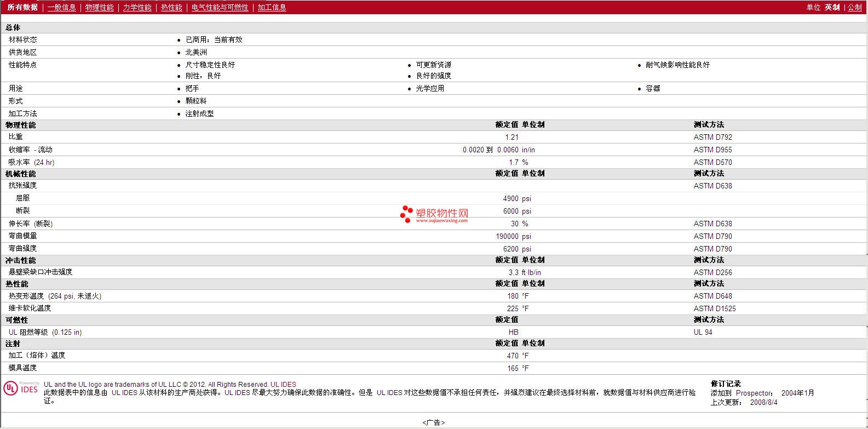
Task: Switch to the 物理性能 tab
Action: [x=99, y=7]
